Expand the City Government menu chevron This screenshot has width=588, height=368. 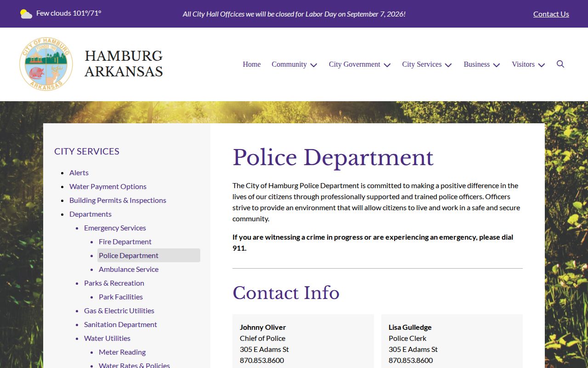[387, 65]
